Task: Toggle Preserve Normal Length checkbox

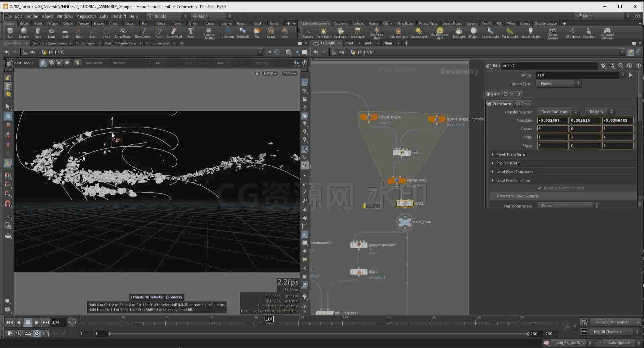Action: 539,188
